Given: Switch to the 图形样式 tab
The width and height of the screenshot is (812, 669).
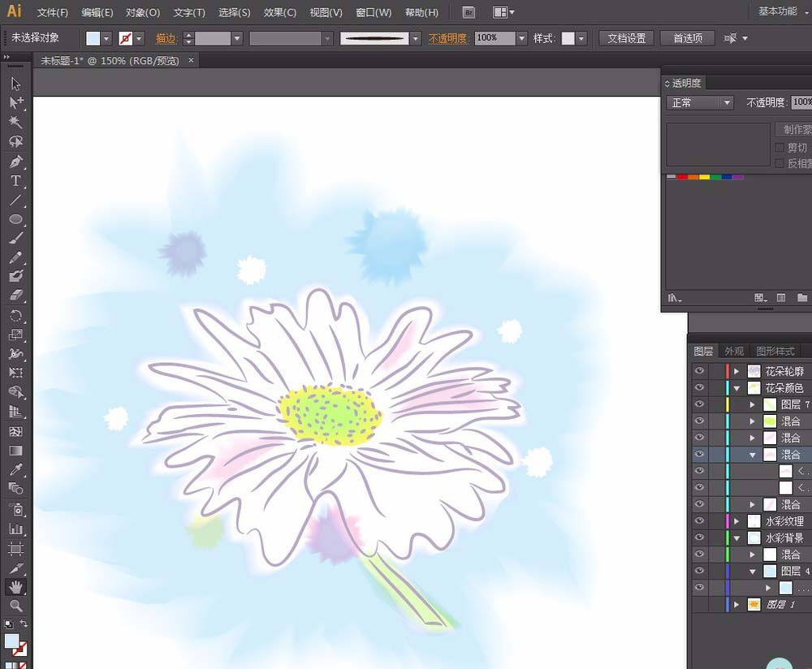Looking at the screenshot, I should (x=775, y=351).
